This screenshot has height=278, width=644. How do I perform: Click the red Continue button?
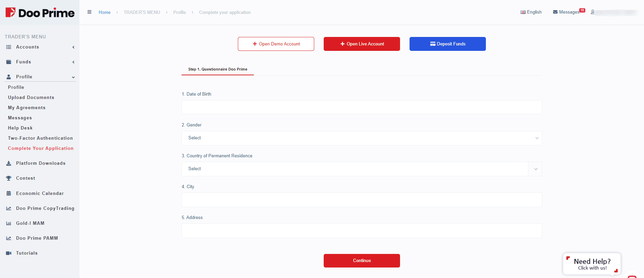tap(362, 261)
